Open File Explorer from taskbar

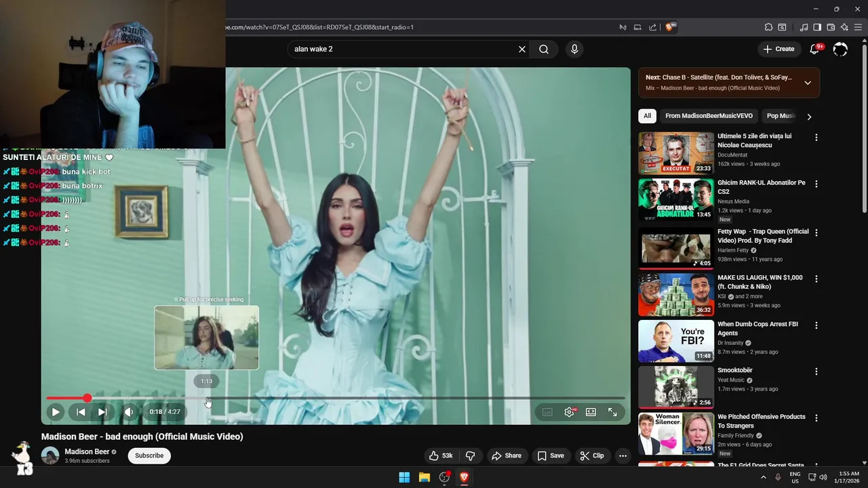click(425, 477)
